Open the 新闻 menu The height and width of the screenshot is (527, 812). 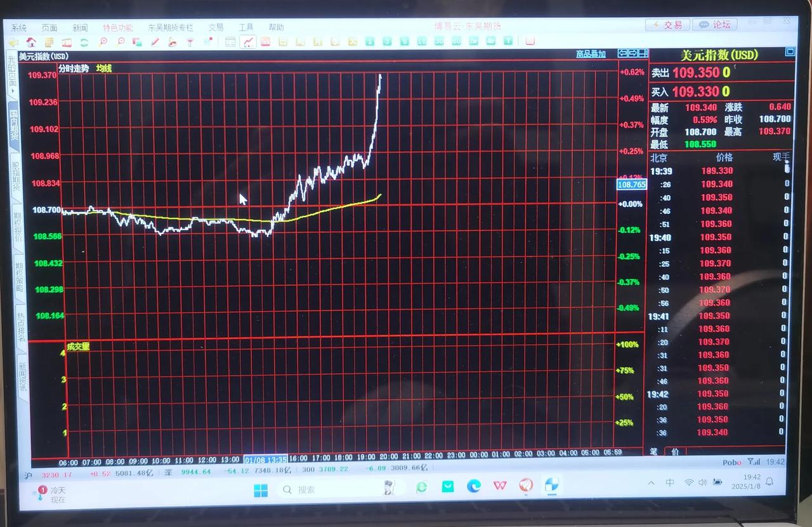pyautogui.click(x=80, y=28)
